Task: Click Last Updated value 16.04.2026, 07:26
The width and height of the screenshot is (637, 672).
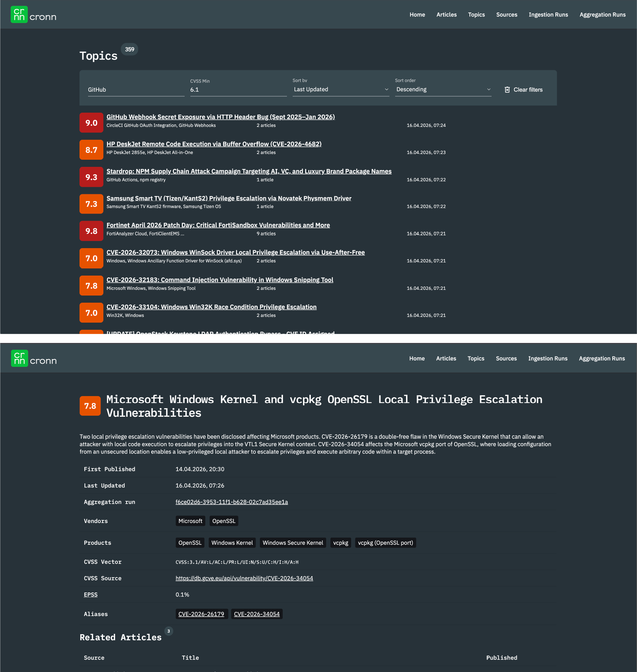Action: tap(200, 486)
